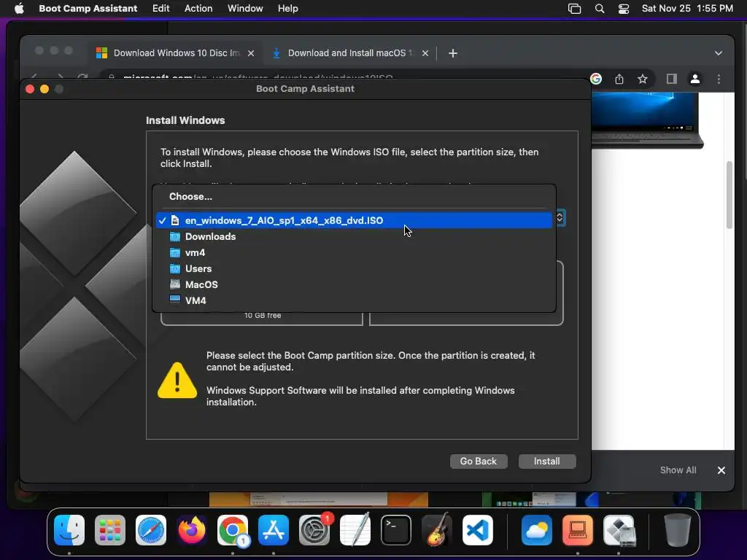Open a new Chrome tab

click(x=453, y=53)
